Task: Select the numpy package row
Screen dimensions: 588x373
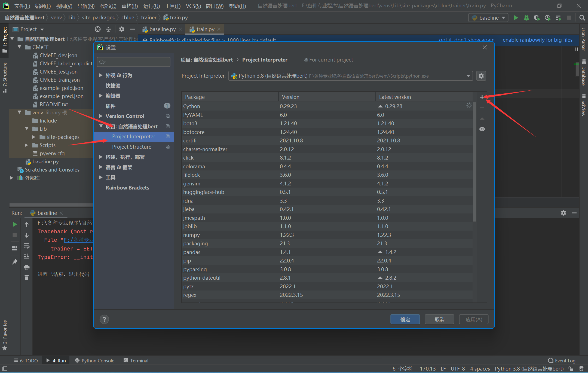Action: [327, 235]
